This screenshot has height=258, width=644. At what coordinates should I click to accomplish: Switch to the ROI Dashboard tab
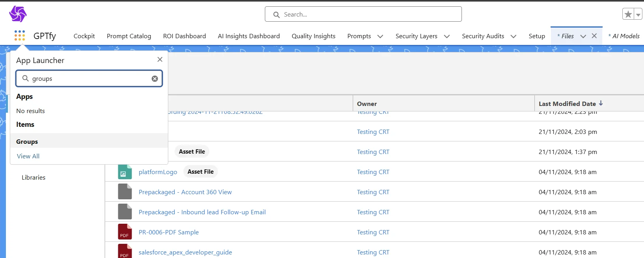pos(184,36)
